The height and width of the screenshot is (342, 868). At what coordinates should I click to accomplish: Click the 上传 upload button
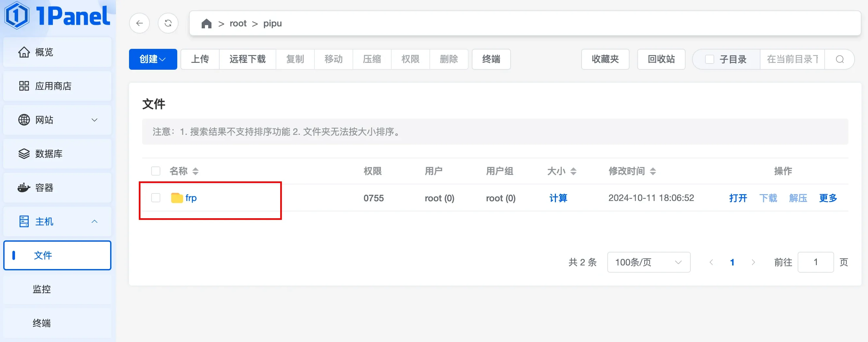(x=200, y=59)
